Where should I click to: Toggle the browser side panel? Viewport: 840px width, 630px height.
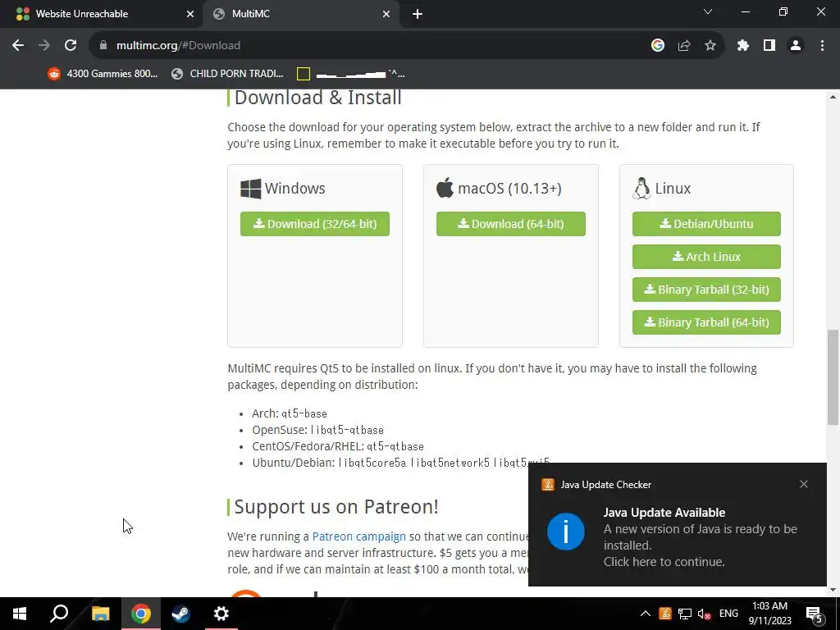[769, 46]
